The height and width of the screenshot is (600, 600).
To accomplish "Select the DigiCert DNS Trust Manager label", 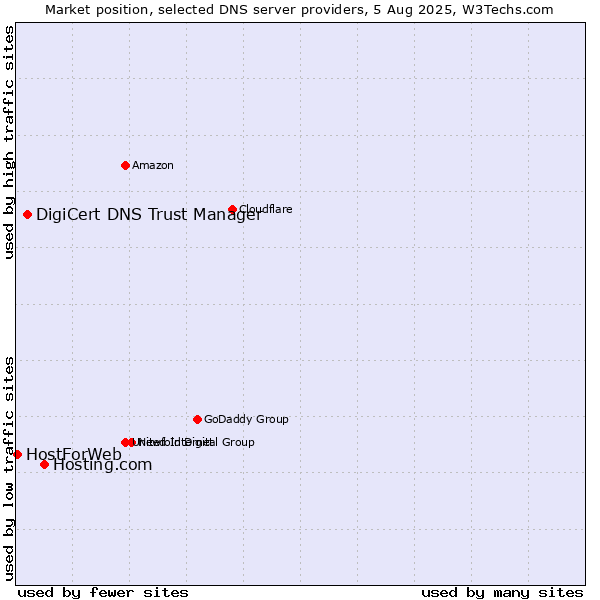I will pyautogui.click(x=149, y=214).
